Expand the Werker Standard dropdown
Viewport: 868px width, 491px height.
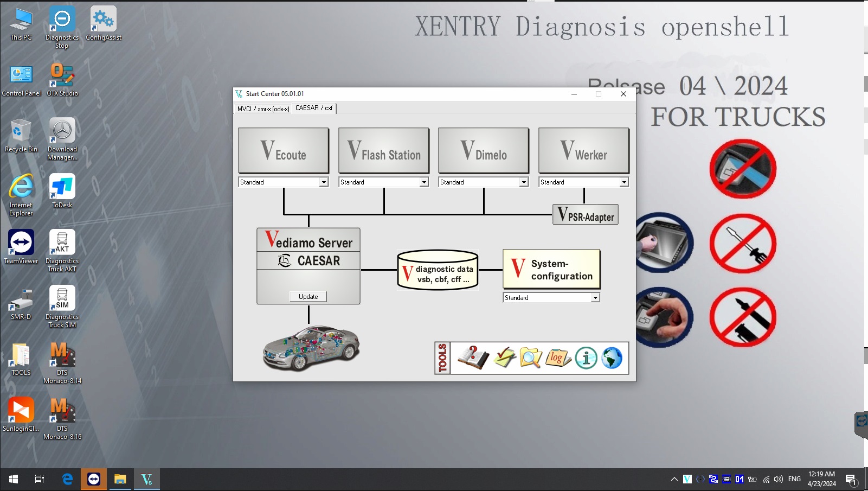click(624, 182)
